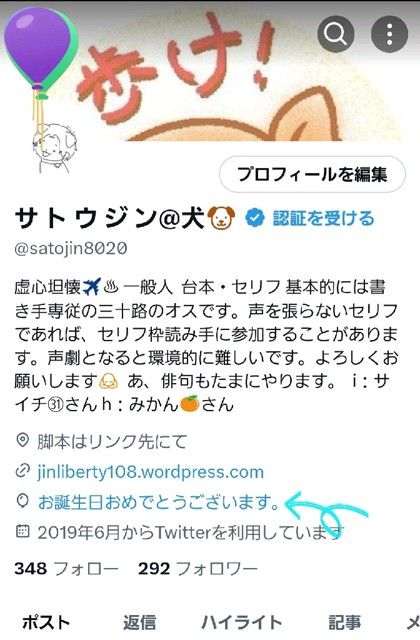Click the 認証を受ける link
Viewport: 420px width, 640px height.
[x=323, y=218]
